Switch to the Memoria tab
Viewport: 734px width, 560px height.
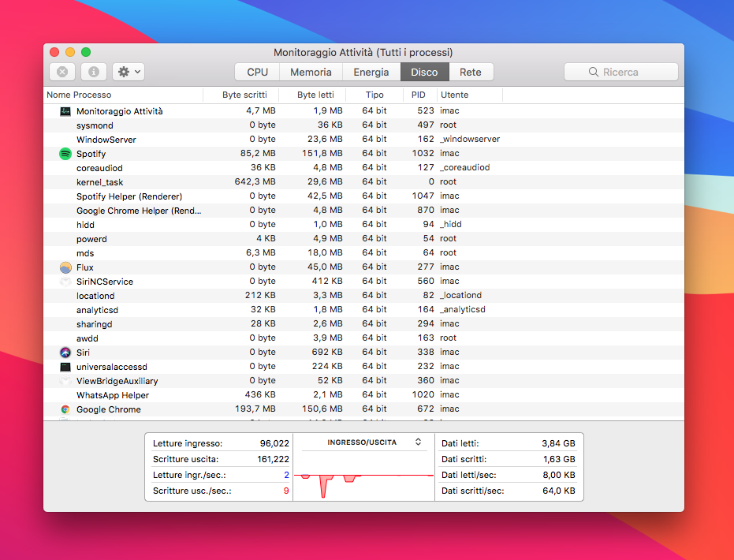[x=311, y=72]
